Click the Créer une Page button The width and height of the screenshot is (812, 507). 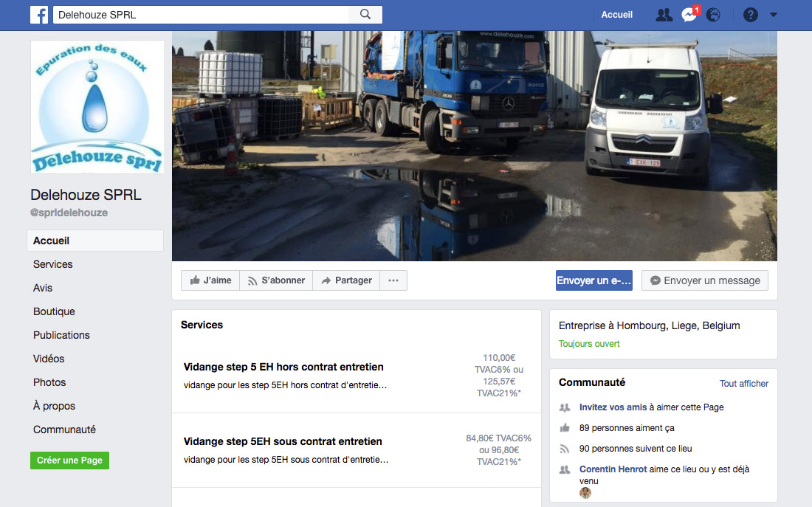click(x=69, y=460)
